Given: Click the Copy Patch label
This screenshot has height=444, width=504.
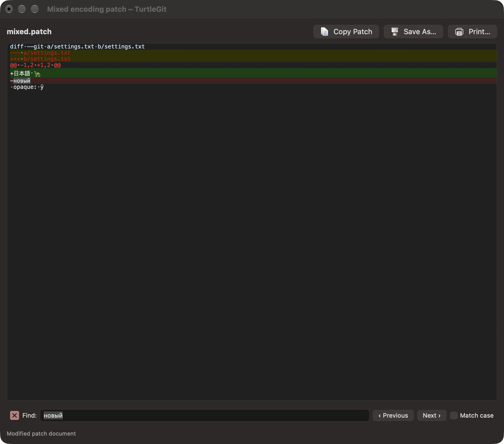Looking at the screenshot, I should pos(353,32).
